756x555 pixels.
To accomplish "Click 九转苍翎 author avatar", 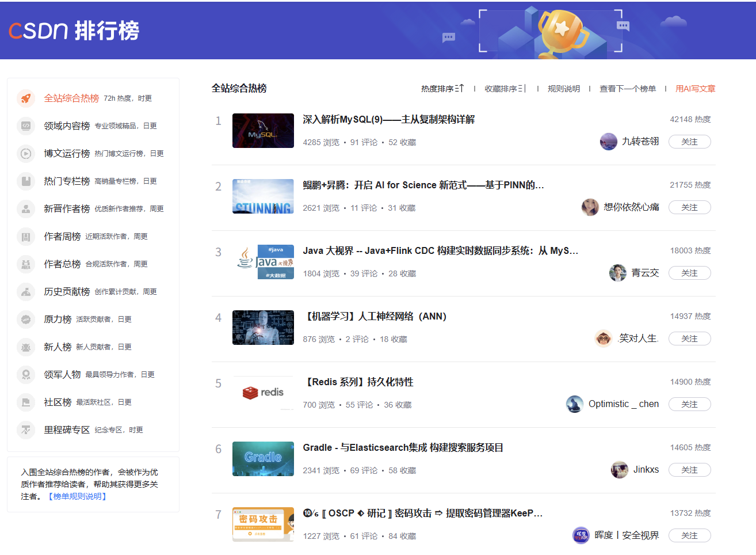I will pos(609,142).
